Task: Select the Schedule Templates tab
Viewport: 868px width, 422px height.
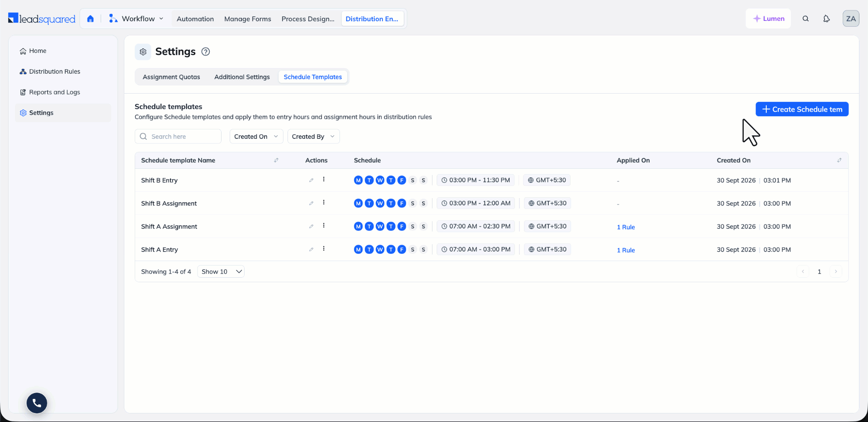Action: coord(313,77)
